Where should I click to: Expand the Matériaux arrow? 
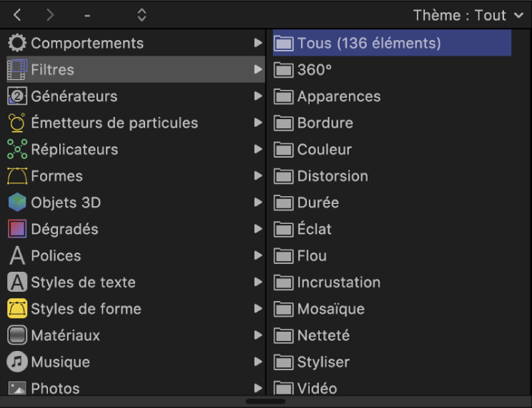(259, 335)
